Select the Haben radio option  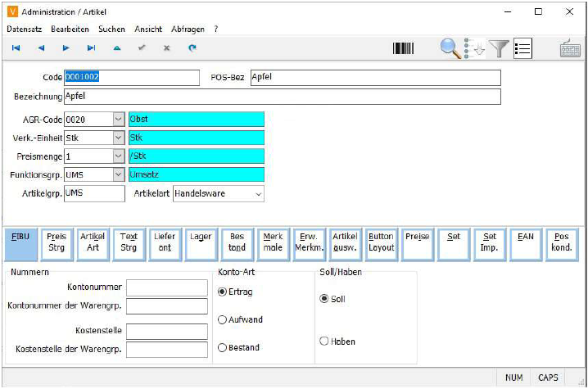tap(324, 342)
